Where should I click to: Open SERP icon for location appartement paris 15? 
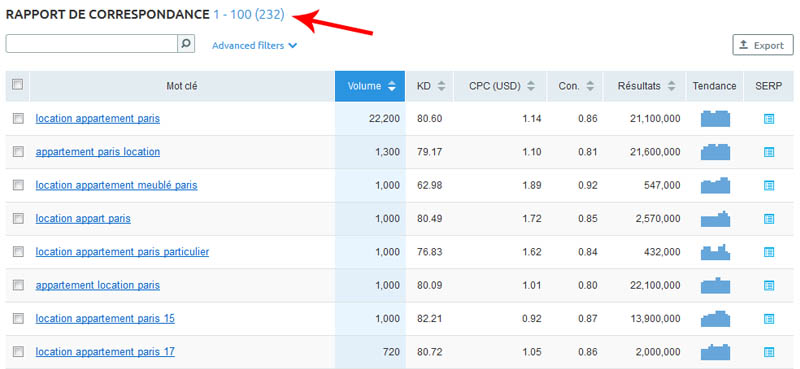coord(769,319)
